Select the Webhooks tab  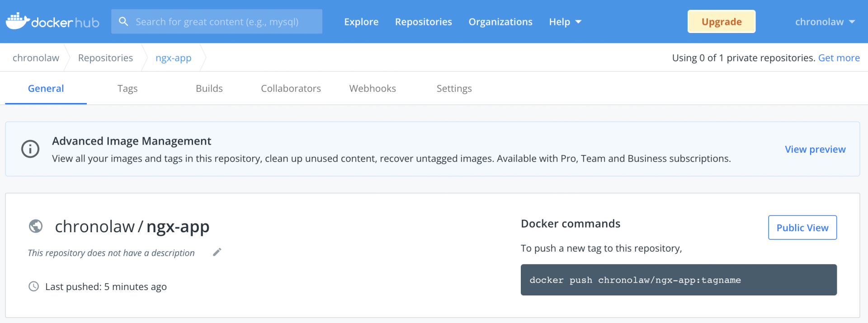tap(373, 89)
